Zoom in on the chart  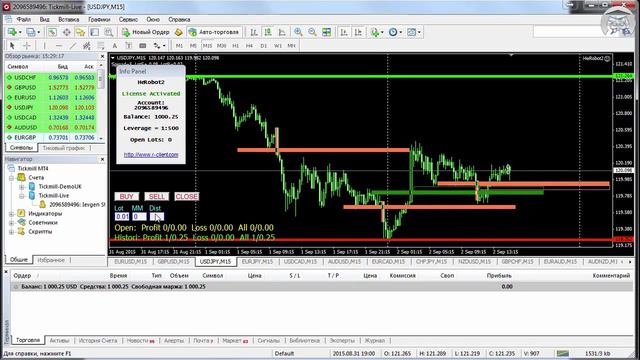(298, 32)
